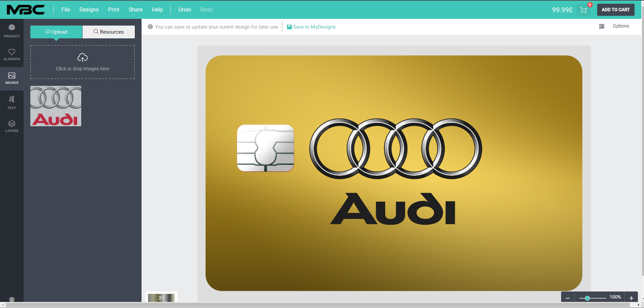This screenshot has width=644, height=308.
Task: Click the 'Click or drop images here' text
Action: coord(83,69)
